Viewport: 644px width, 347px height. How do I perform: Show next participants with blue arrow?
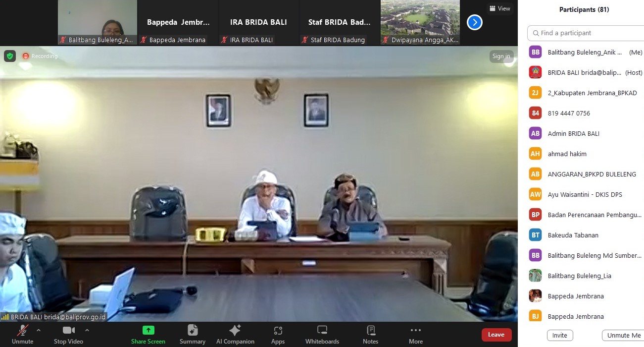[x=475, y=22]
